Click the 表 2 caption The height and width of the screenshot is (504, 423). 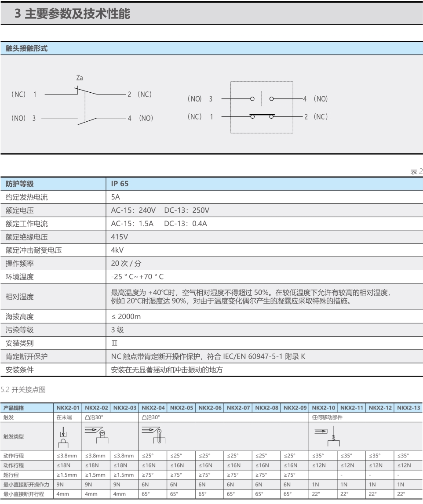416,171
